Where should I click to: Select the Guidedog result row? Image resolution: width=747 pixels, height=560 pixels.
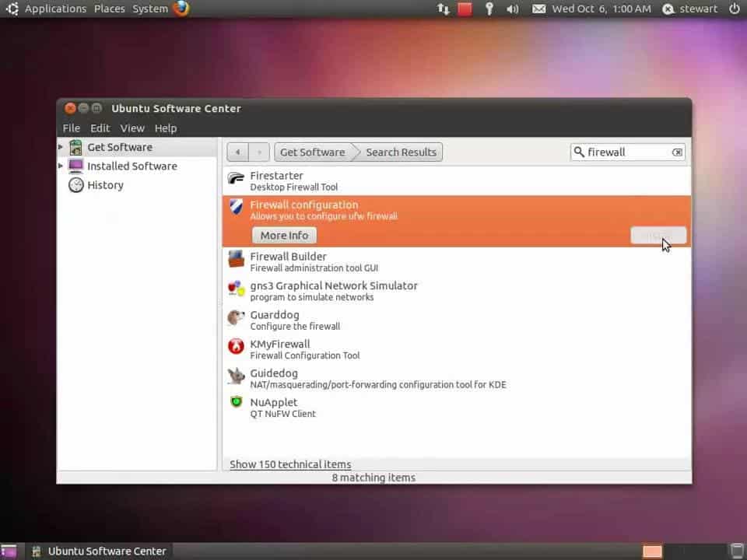pyautogui.click(x=457, y=378)
